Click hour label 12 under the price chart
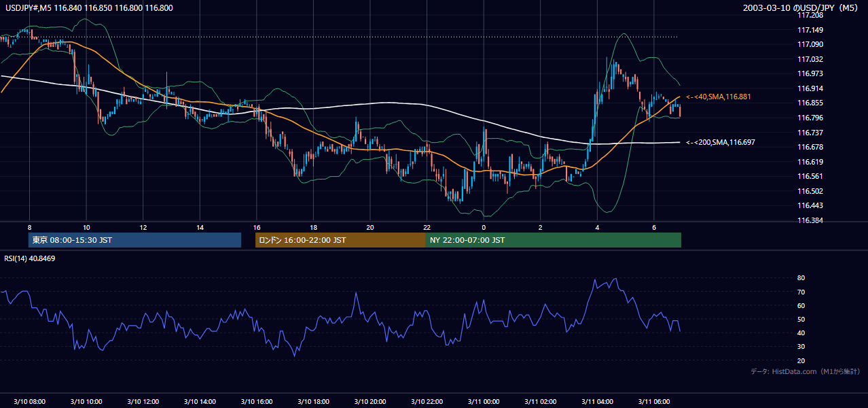Image resolution: width=868 pixels, height=408 pixels. pyautogui.click(x=143, y=227)
